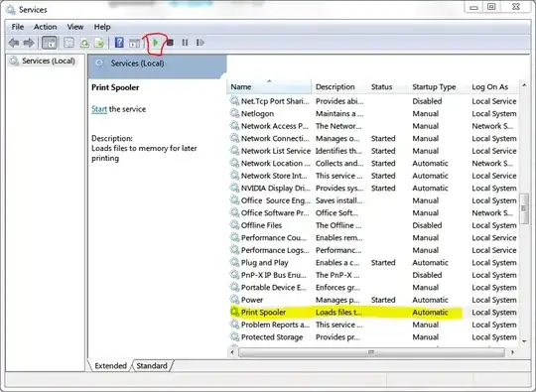This screenshot has height=392, width=536.
Task: Open the View menu
Action: pos(75,27)
